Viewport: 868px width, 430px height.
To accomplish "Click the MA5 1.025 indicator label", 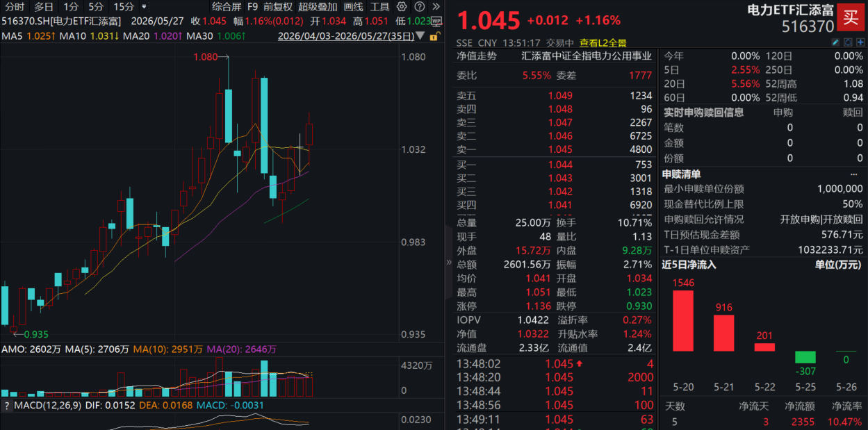I will click(x=28, y=35).
